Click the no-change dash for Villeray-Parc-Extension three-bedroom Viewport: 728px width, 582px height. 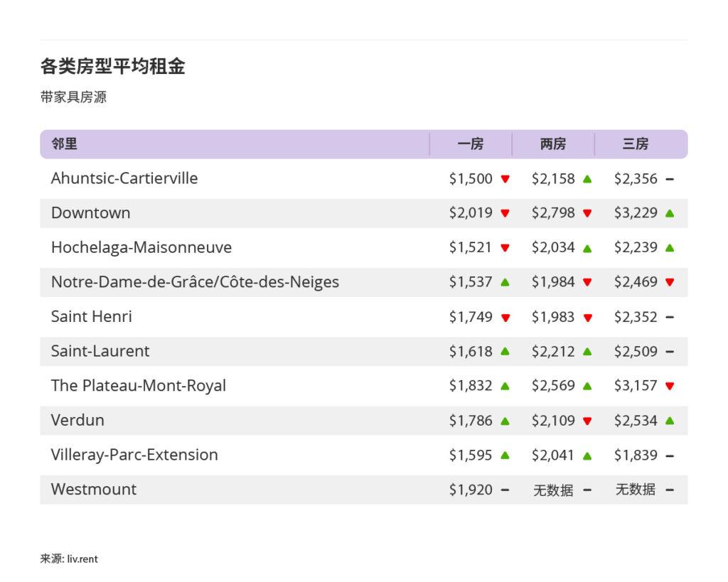point(669,455)
